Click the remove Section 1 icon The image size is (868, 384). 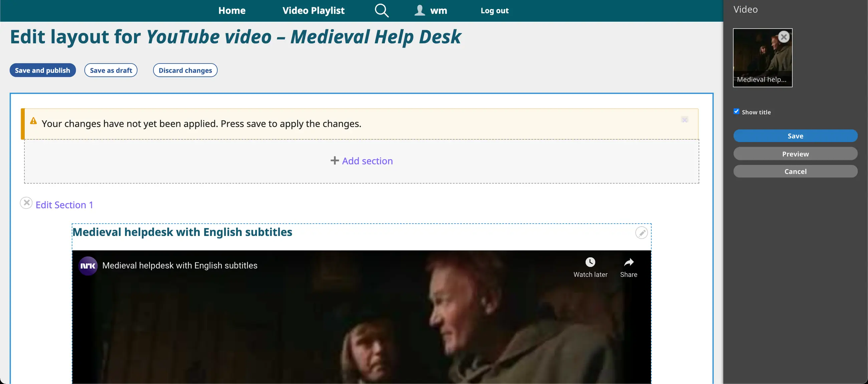tap(26, 203)
